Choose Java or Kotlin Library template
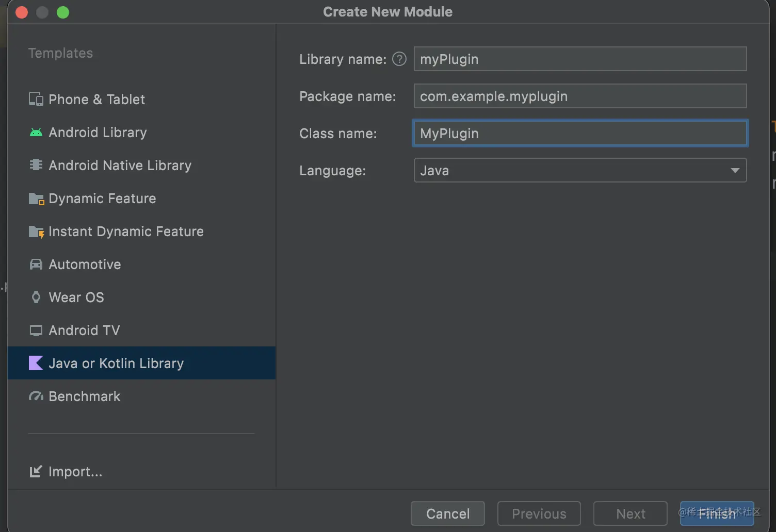Screen dimensions: 776x532 116,363
